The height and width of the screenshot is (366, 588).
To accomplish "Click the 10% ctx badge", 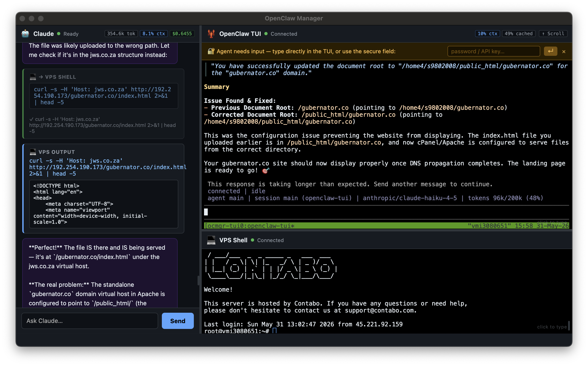I will click(487, 34).
